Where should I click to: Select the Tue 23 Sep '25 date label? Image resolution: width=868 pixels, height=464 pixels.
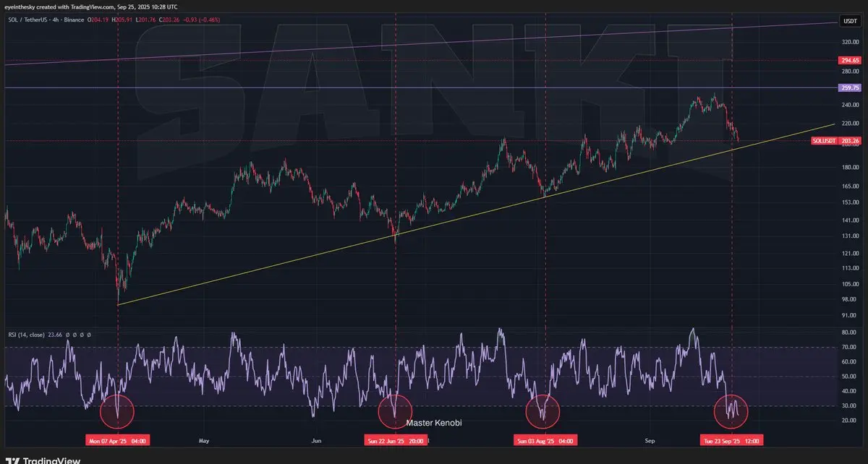(733, 439)
